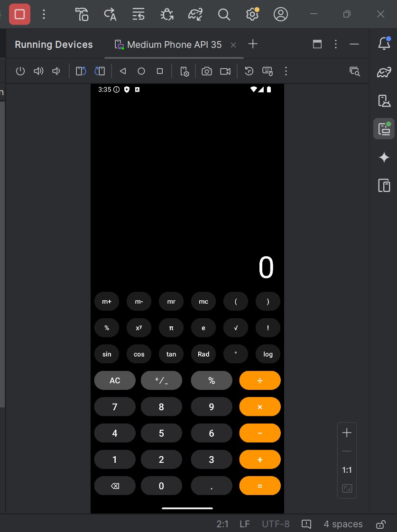The image size is (397, 532).
Task: Rotate the virtual device counterclockwise
Action: [x=80, y=71]
